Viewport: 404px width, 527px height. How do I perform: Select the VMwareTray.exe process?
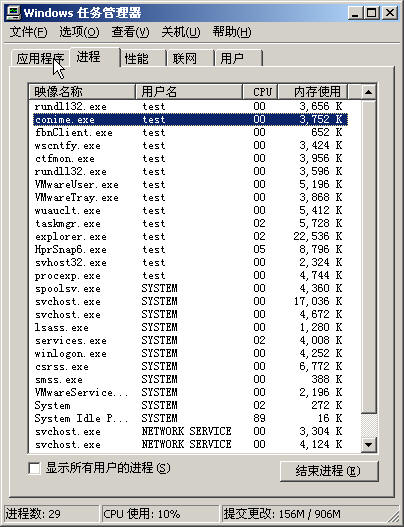[x=77, y=198]
